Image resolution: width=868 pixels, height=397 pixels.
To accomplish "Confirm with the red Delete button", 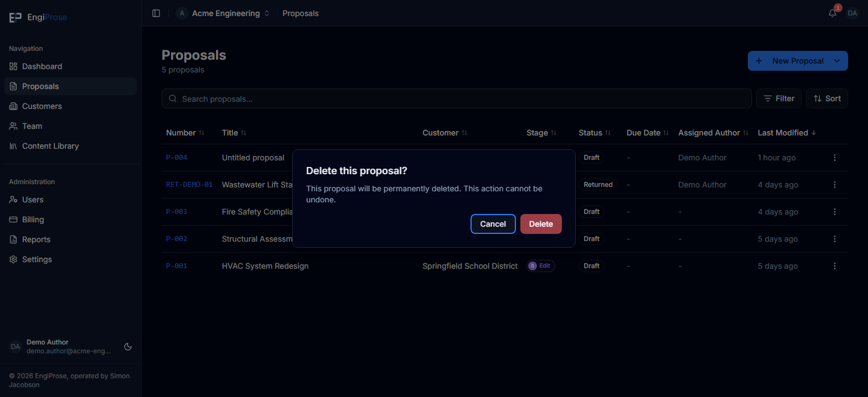I will click(541, 224).
